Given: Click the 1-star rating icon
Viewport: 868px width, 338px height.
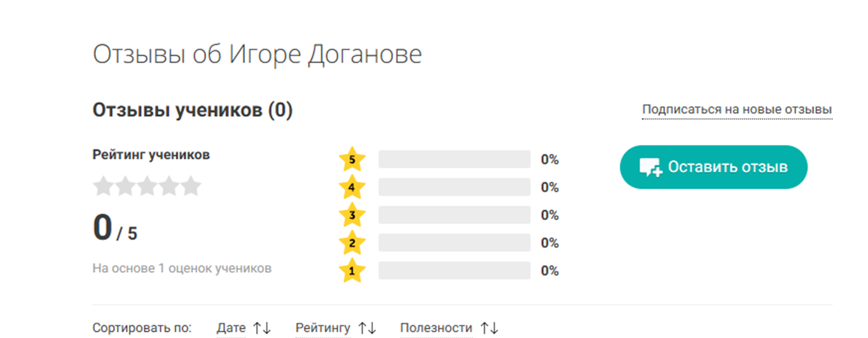Looking at the screenshot, I should [352, 271].
